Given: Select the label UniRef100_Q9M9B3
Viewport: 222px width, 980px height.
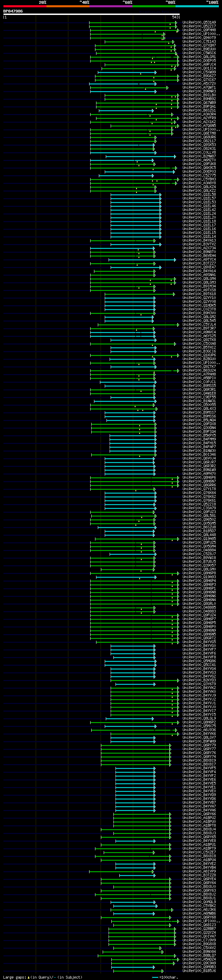Looking at the screenshot, I should tap(199, 967).
